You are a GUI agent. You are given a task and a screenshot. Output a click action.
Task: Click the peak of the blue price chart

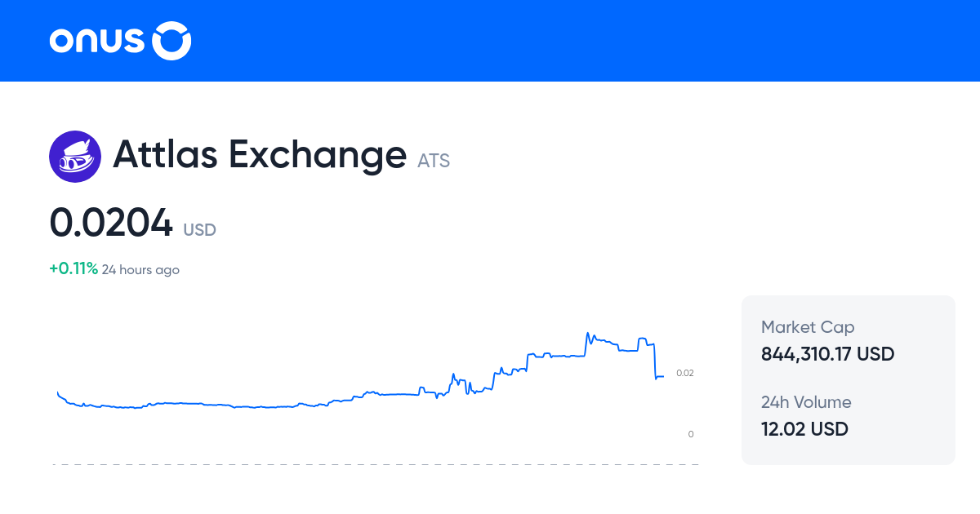[588, 330]
